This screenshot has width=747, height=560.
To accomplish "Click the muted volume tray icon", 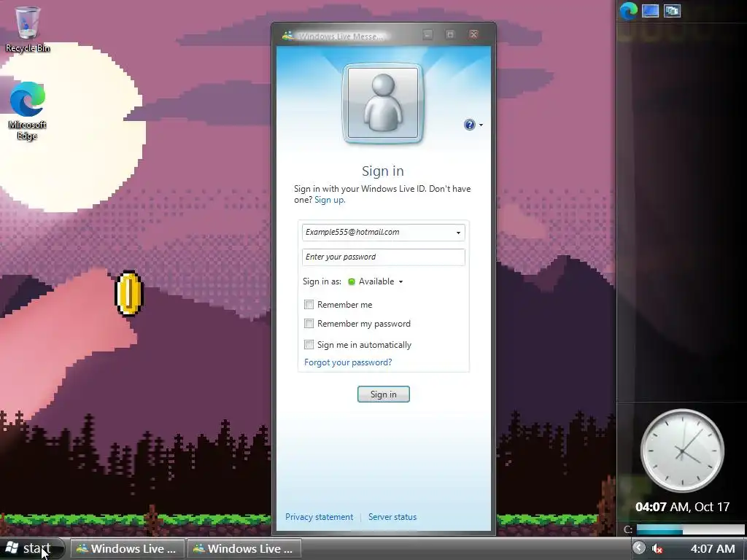I will pos(657,548).
